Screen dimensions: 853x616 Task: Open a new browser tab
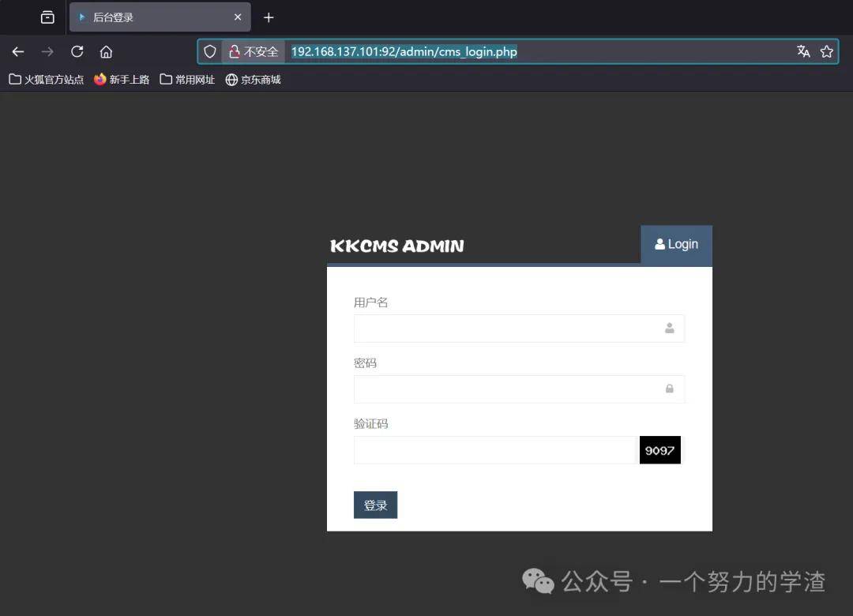[x=269, y=17]
